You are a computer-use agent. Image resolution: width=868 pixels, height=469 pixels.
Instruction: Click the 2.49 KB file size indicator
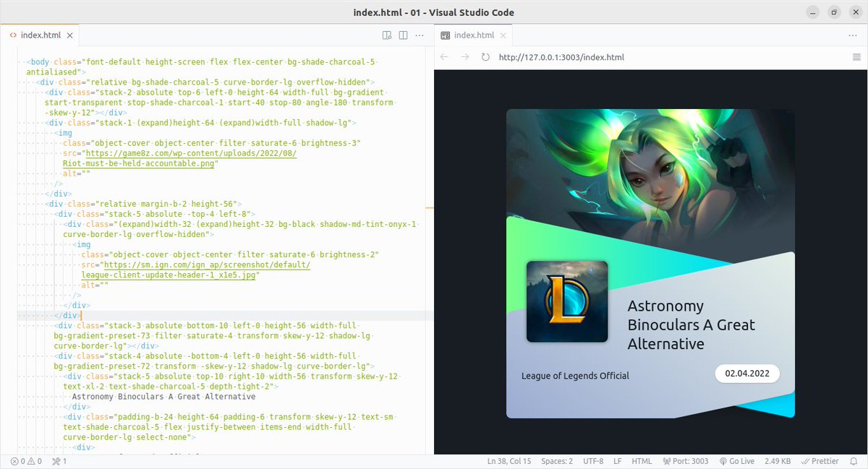pos(777,461)
